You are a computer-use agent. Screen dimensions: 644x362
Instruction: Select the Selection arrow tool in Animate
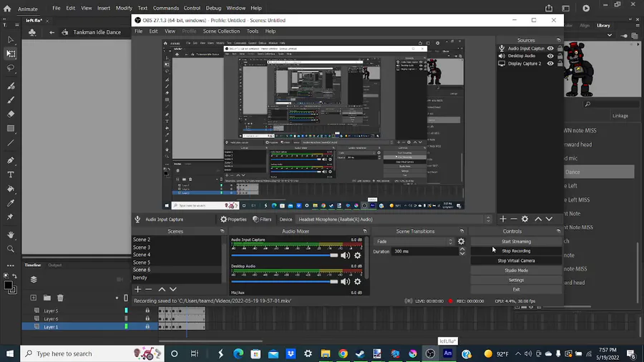coord(11,40)
